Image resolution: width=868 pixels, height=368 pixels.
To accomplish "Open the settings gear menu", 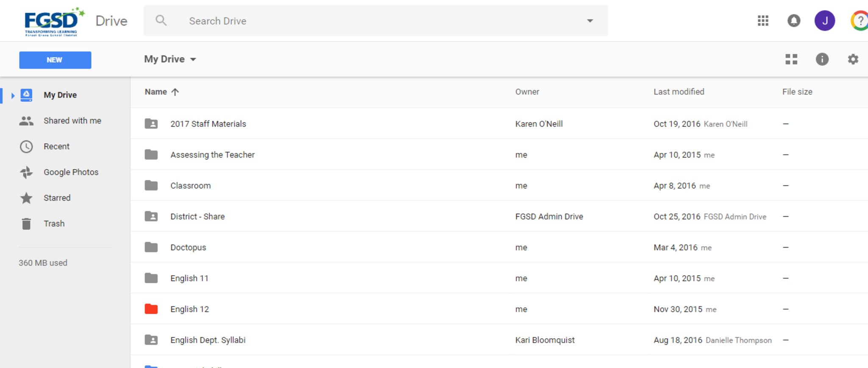I will pyautogui.click(x=853, y=59).
